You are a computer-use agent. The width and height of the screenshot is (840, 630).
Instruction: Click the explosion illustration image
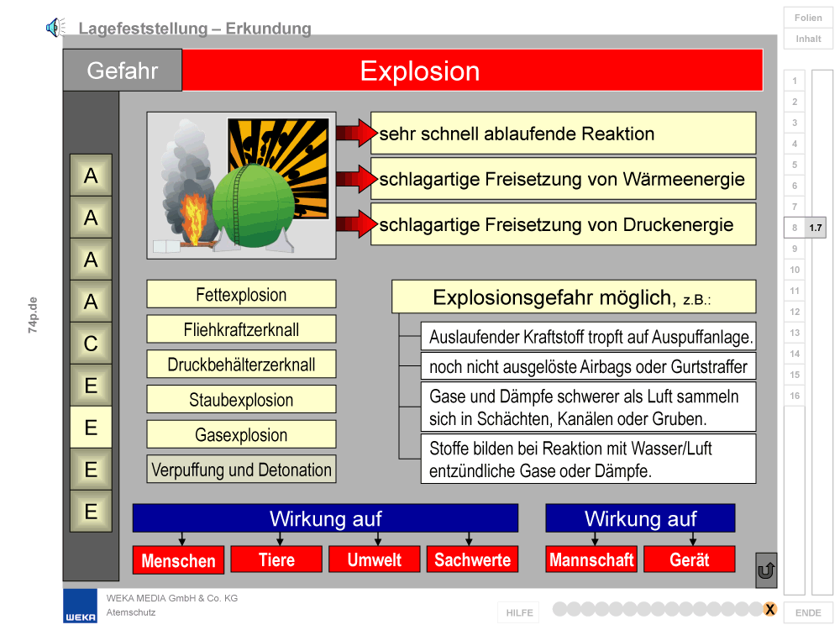click(242, 186)
